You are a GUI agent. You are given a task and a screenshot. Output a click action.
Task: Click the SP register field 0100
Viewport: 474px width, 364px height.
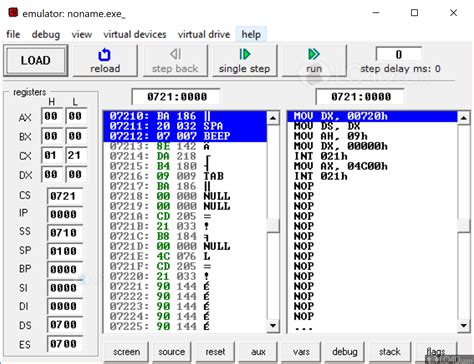pos(65,251)
